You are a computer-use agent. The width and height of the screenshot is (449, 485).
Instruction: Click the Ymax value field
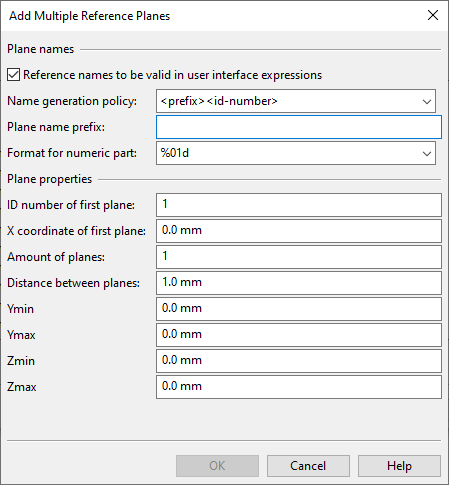(x=299, y=335)
